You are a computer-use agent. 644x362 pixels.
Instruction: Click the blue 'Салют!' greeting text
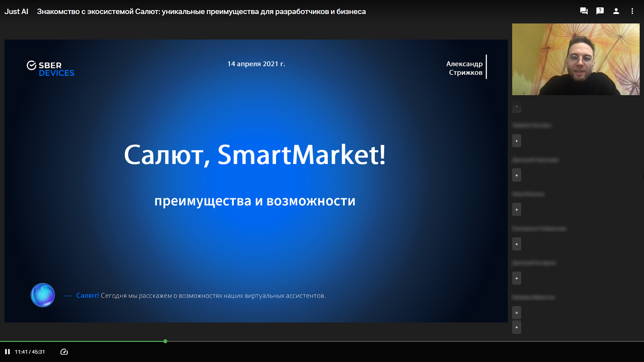(x=87, y=296)
